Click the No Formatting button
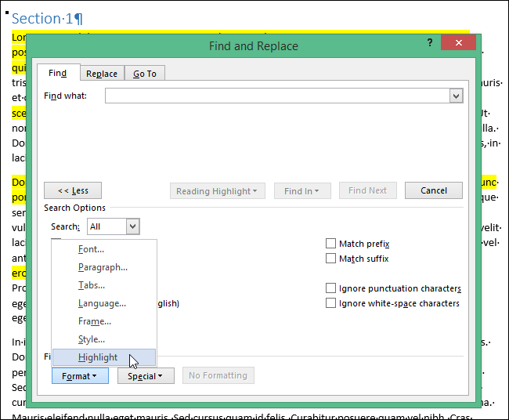Image resolution: width=509 pixels, height=420 pixels. click(218, 375)
